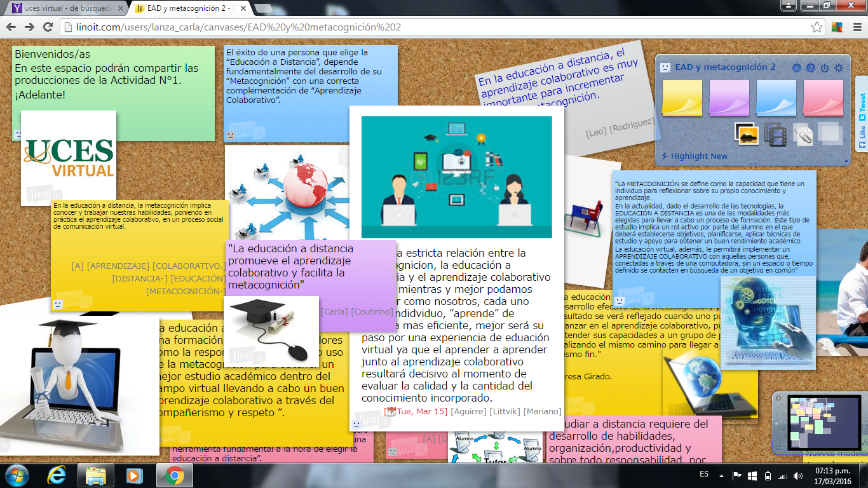Click inside the browser address bar
Screen dimensions: 868x488
(x=254, y=28)
